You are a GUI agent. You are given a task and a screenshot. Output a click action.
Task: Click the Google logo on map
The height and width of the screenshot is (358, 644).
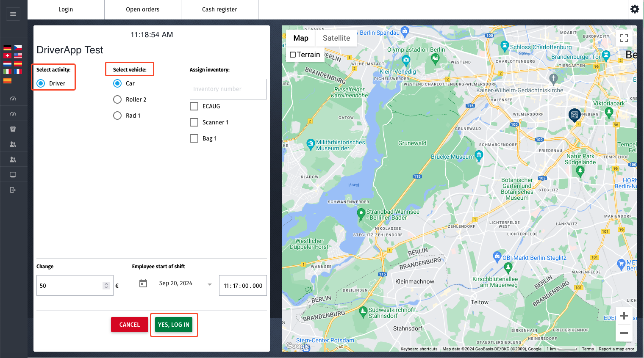tap(298, 346)
